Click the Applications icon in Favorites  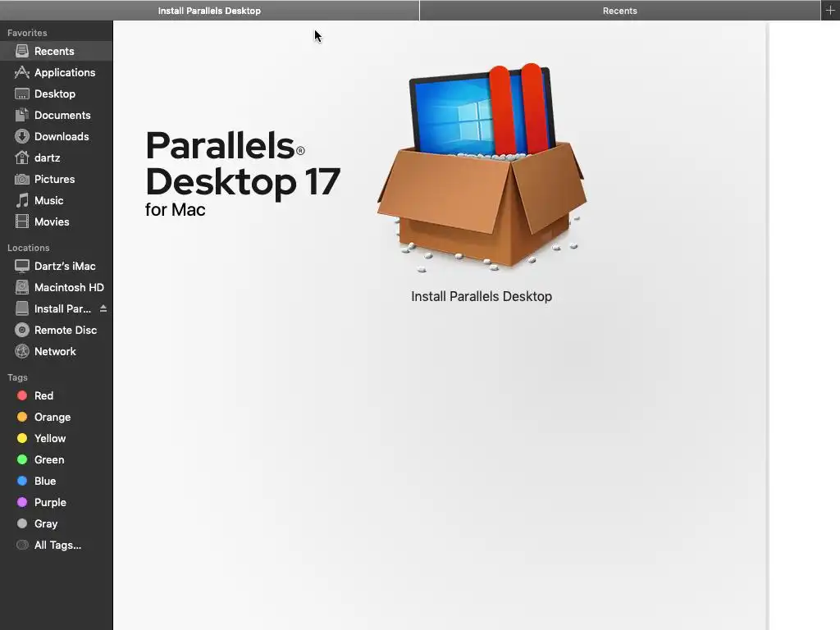pyautogui.click(x=22, y=72)
